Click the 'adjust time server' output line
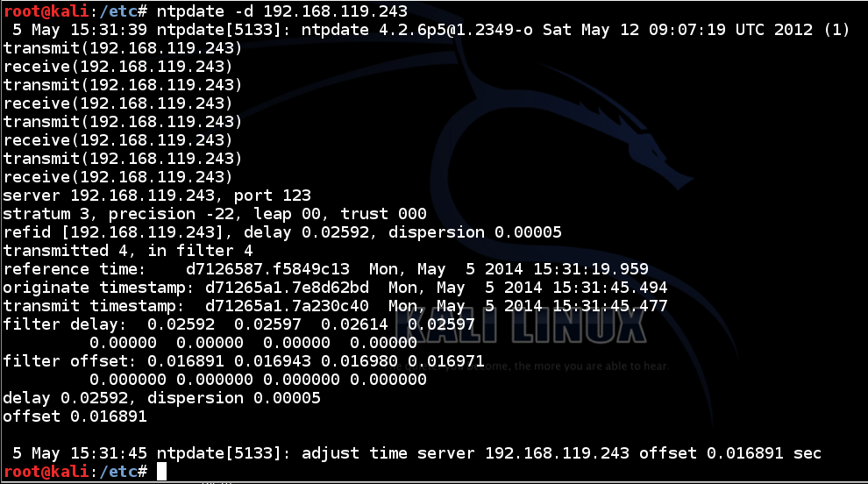 pyautogui.click(x=412, y=453)
